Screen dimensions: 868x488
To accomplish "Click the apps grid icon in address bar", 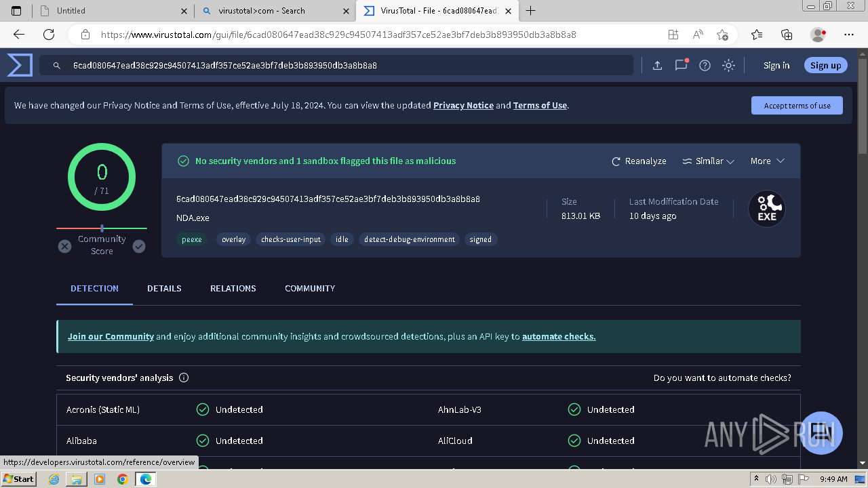I will [x=673, y=35].
